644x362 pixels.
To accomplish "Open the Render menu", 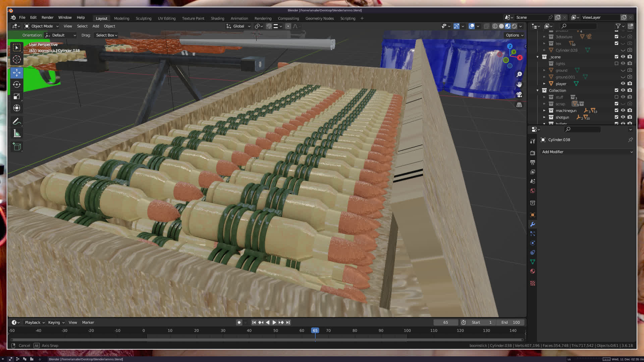I will click(47, 17).
